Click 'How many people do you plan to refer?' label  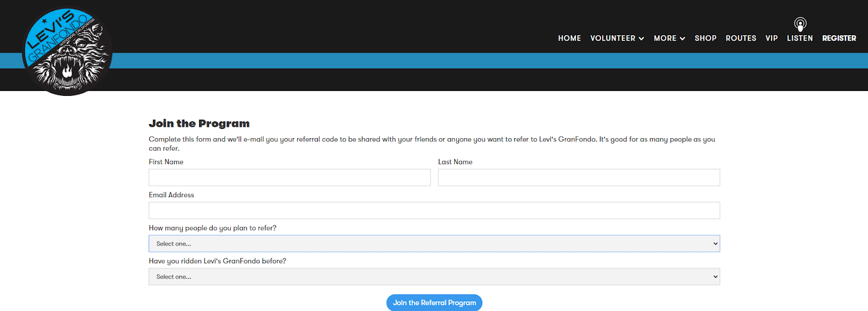(213, 228)
